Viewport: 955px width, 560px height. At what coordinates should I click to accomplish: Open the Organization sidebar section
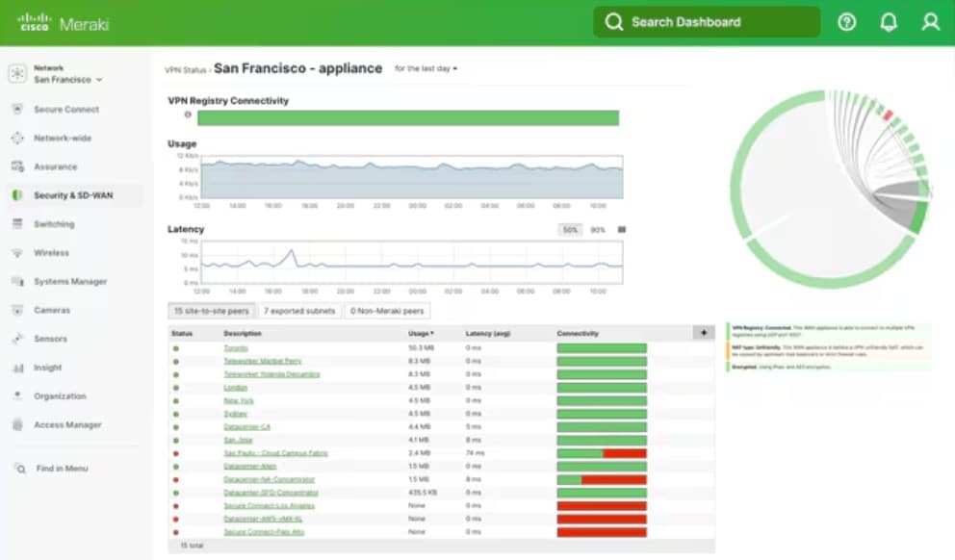[x=60, y=396]
